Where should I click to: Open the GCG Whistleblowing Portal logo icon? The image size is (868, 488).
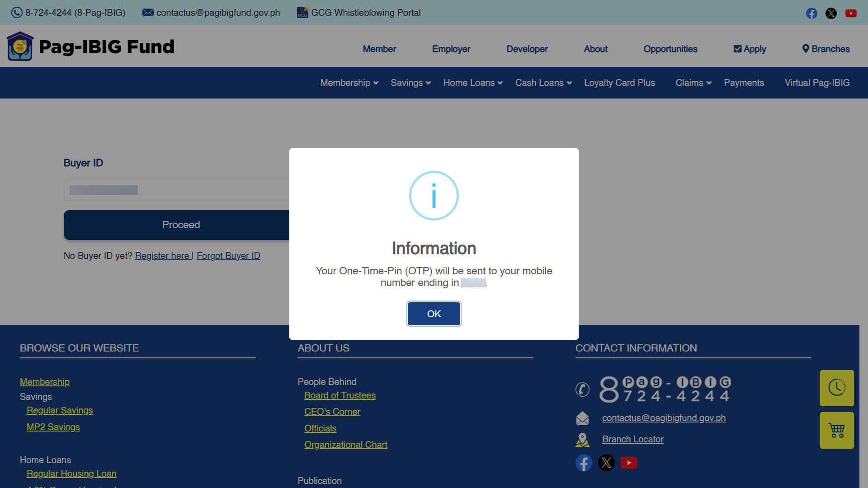point(302,13)
